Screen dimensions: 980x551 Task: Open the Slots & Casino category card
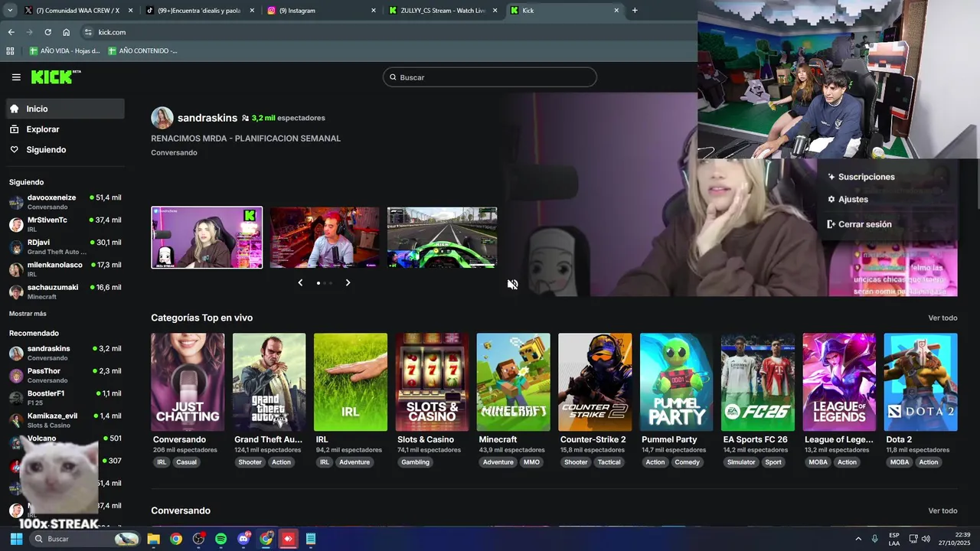click(x=432, y=382)
